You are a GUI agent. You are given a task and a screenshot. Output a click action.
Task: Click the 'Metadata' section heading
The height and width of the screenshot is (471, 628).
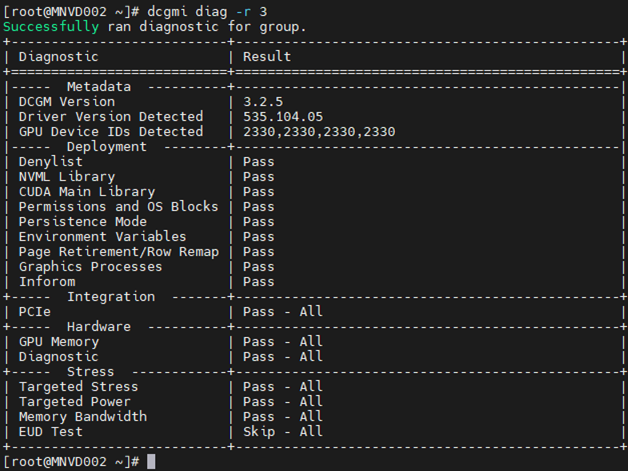pyautogui.click(x=99, y=87)
